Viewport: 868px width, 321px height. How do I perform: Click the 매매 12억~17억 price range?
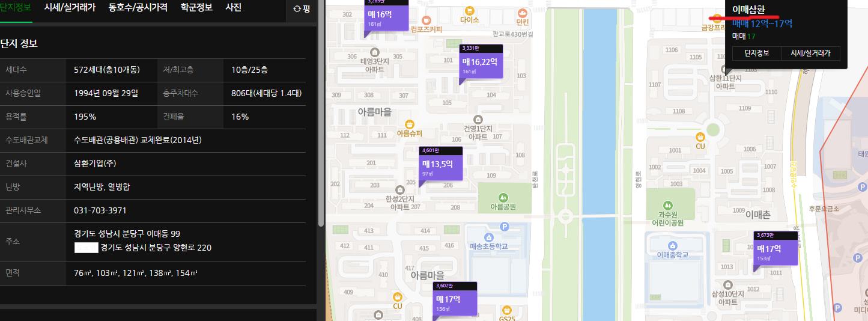click(x=762, y=23)
